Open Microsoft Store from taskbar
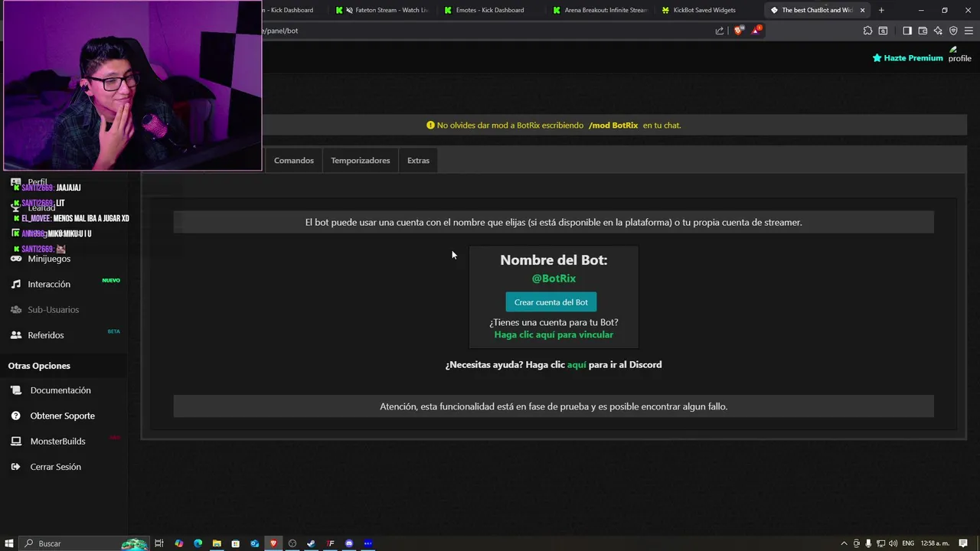Image resolution: width=980 pixels, height=551 pixels. point(235,543)
